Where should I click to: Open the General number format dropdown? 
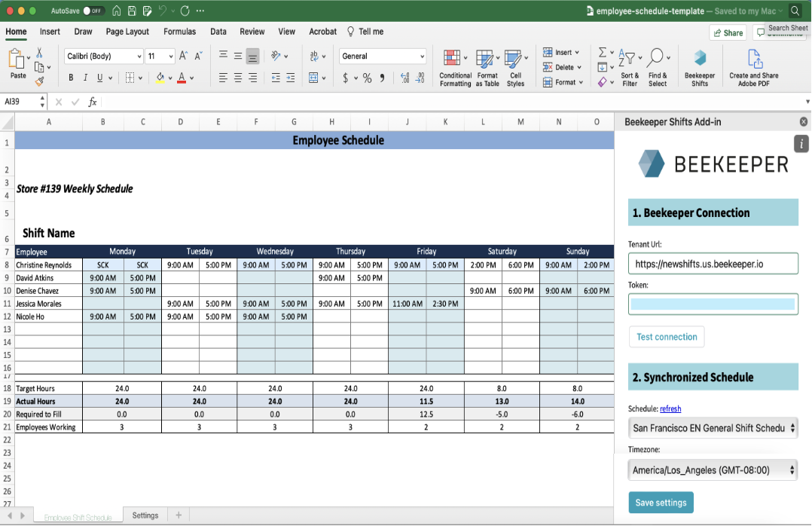pos(422,57)
